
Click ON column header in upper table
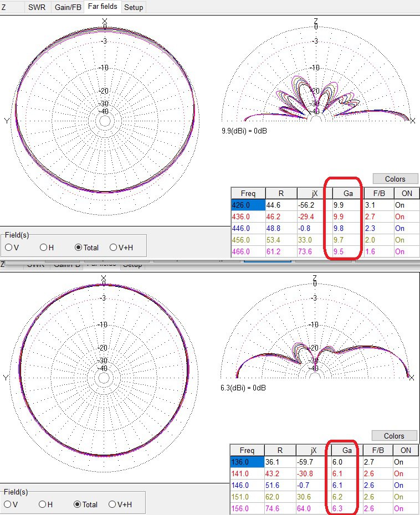point(407,193)
